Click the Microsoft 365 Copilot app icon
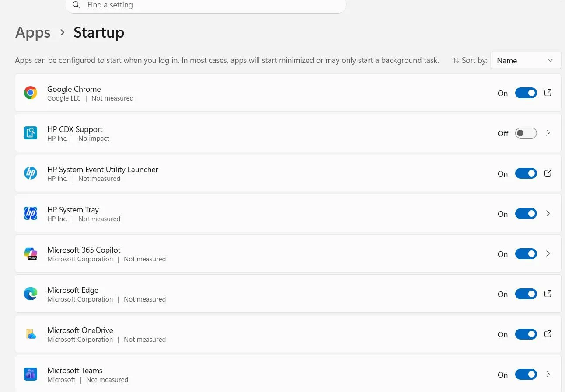This screenshot has width=565, height=392. pyautogui.click(x=31, y=253)
